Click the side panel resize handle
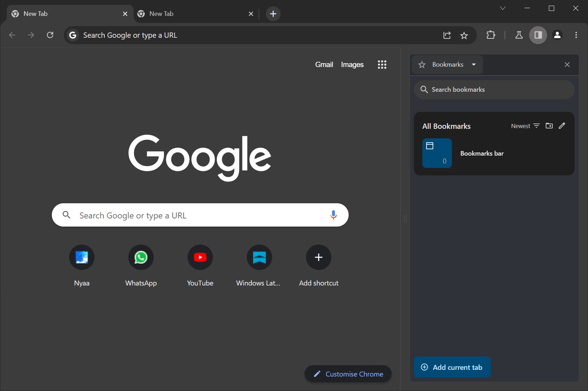The height and width of the screenshot is (391, 588). pos(405,219)
